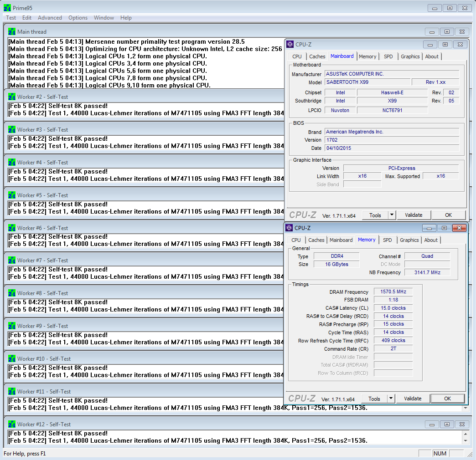This screenshot has width=476, height=460.
Task: Click the Prime95 icon in the title bar
Action: tap(7, 8)
